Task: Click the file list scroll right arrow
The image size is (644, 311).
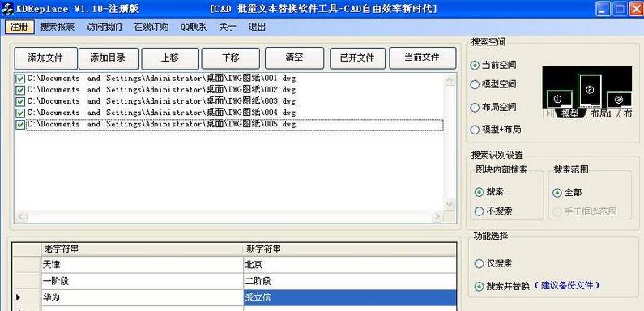Action: pos(438,217)
